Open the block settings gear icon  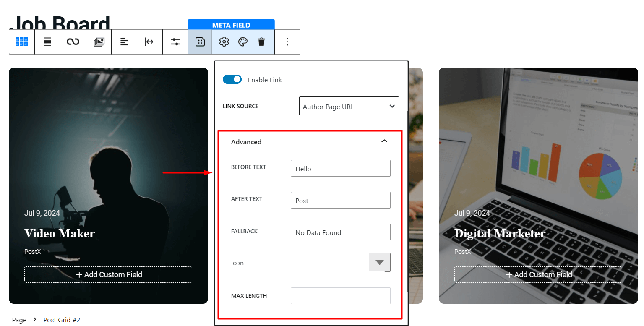point(224,42)
